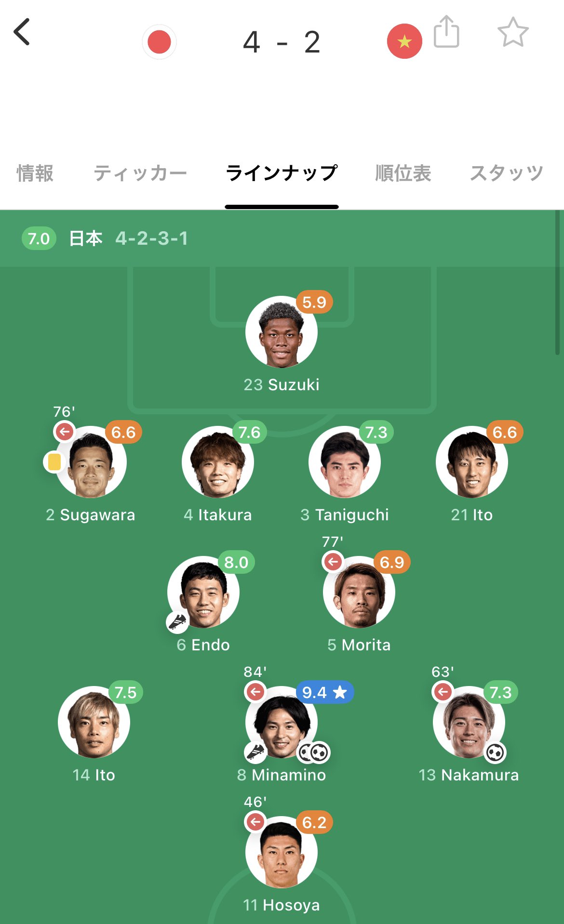Open the 順位表 tab
564x924 pixels.
coord(403,173)
